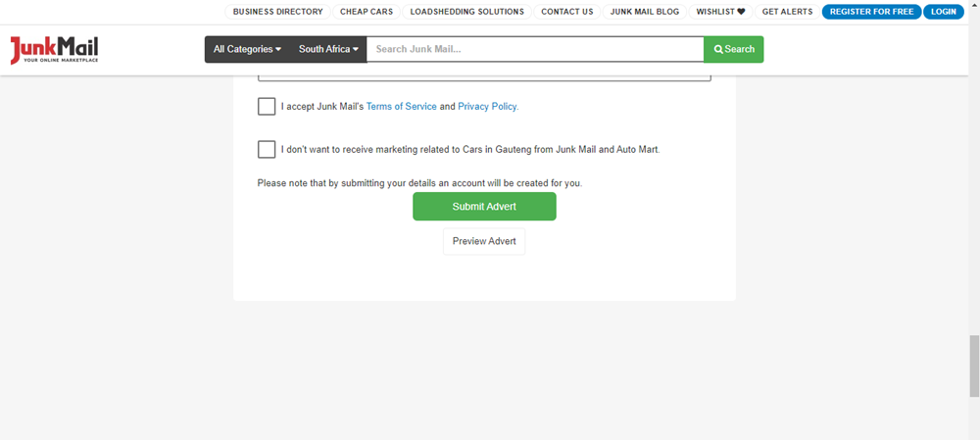Expand the All Categories dropdown
Viewport: 980px width, 440px height.
click(x=247, y=49)
